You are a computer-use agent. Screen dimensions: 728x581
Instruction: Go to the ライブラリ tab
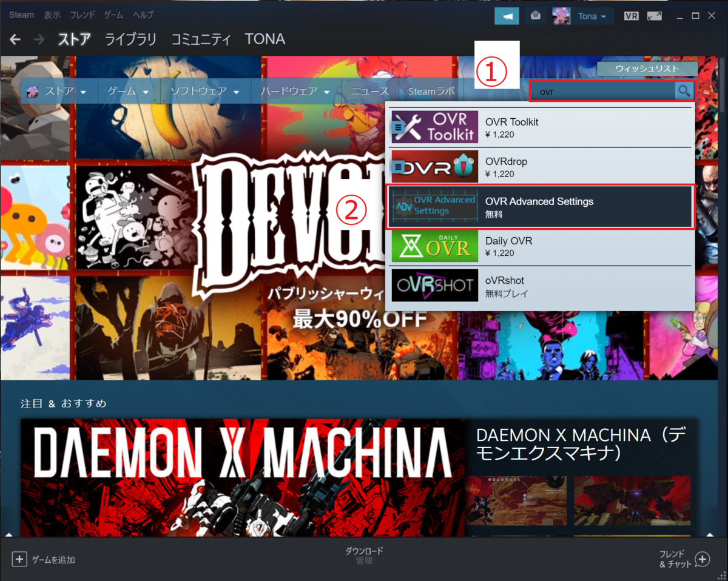(x=130, y=39)
